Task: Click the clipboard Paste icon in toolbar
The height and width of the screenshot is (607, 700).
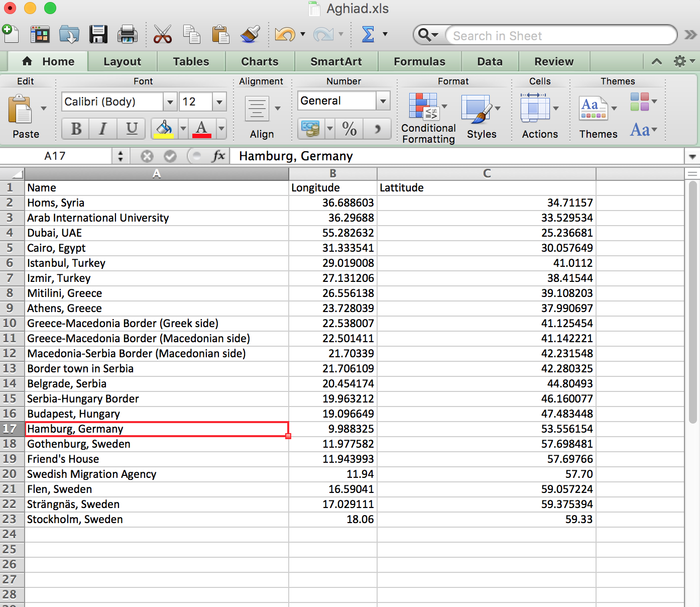Action: (220, 34)
